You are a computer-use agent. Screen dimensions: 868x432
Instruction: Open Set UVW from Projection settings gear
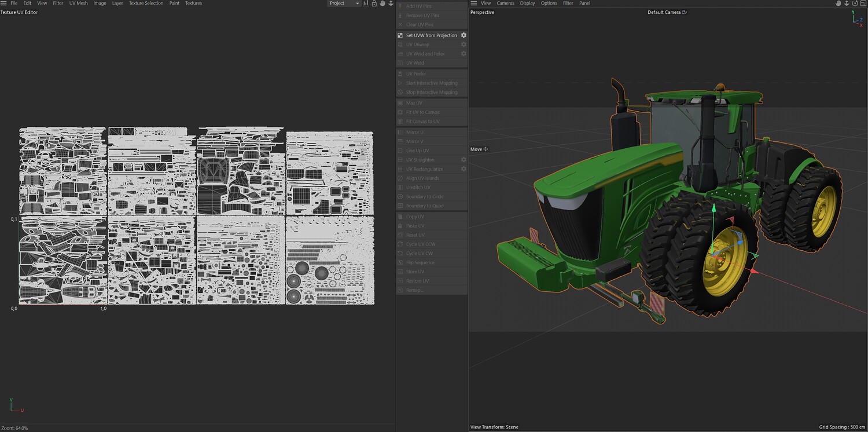[463, 35]
